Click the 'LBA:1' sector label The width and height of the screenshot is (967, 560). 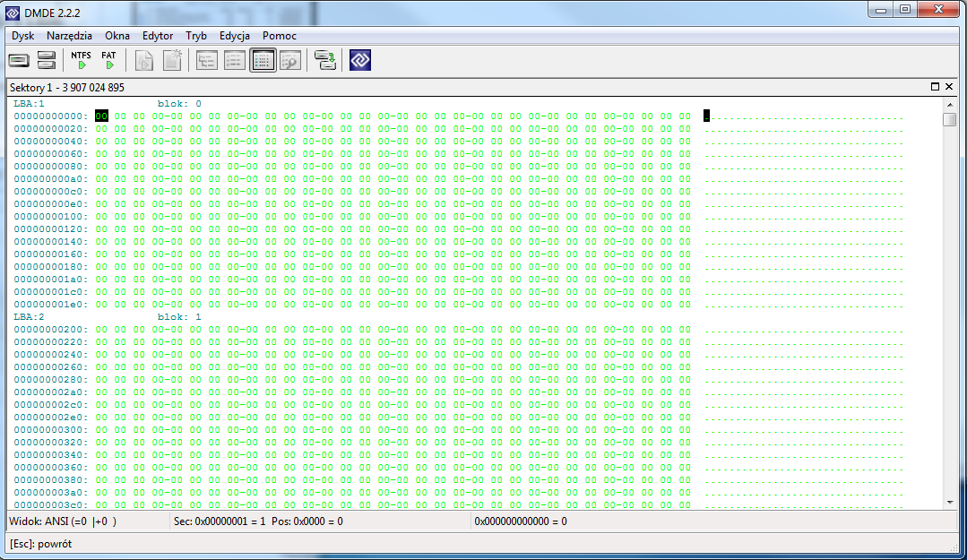click(29, 104)
